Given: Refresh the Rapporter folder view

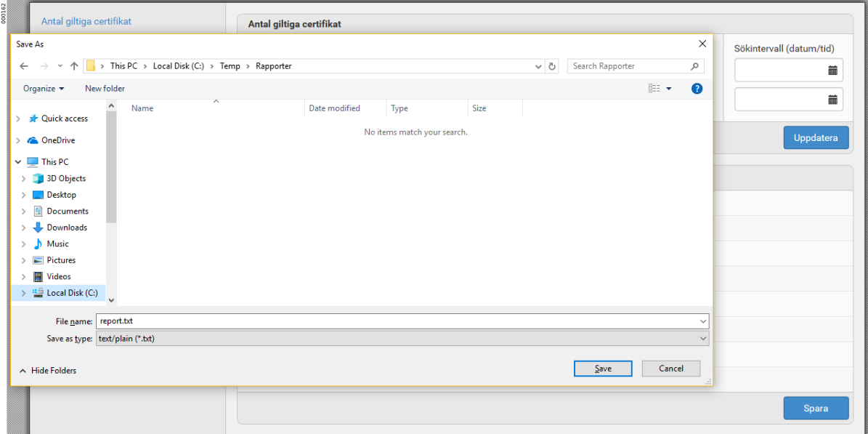Looking at the screenshot, I should tap(553, 66).
